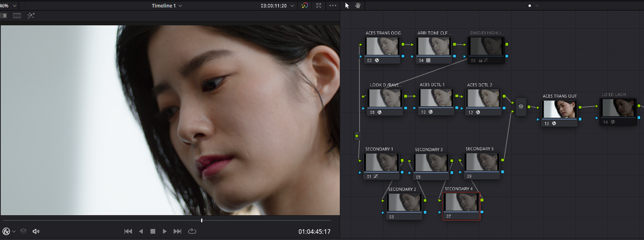Click the green RGB output of SECONDARY 5
This screenshot has width=644, height=240.
[x=504, y=160]
